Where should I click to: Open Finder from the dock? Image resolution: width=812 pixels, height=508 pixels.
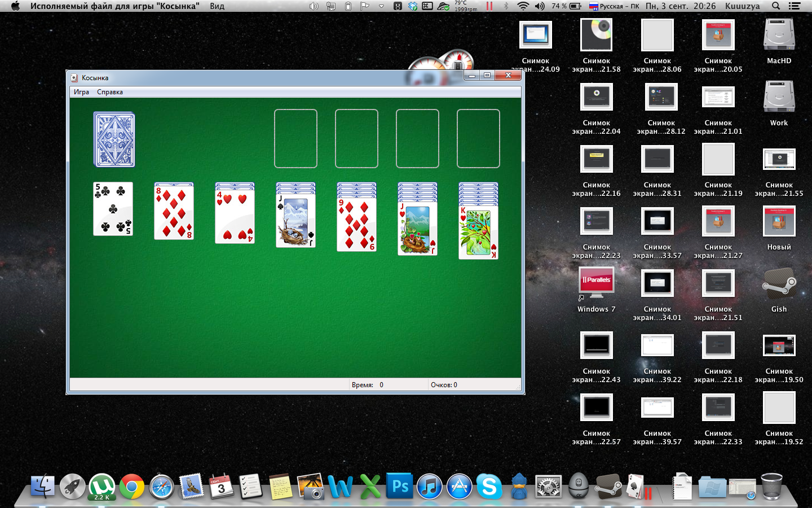43,487
